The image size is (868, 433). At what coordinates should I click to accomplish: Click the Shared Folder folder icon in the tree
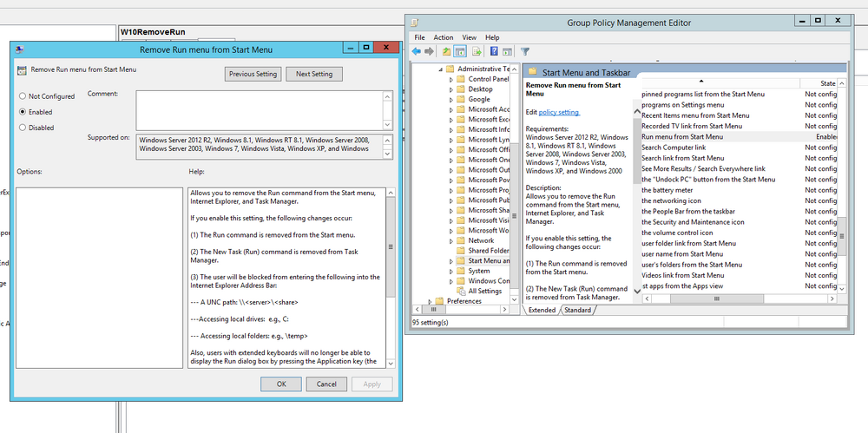tap(460, 250)
